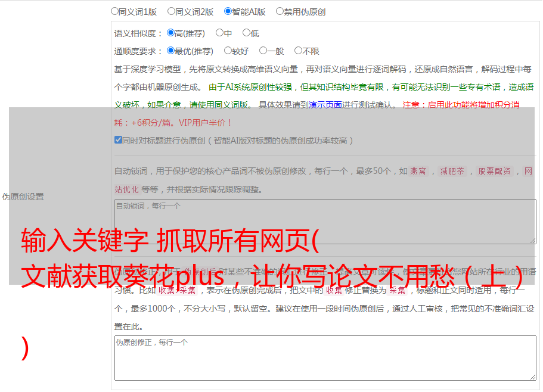
Task: Grab the 伪原创修正 textarea resize handle
Action: click(x=533, y=377)
